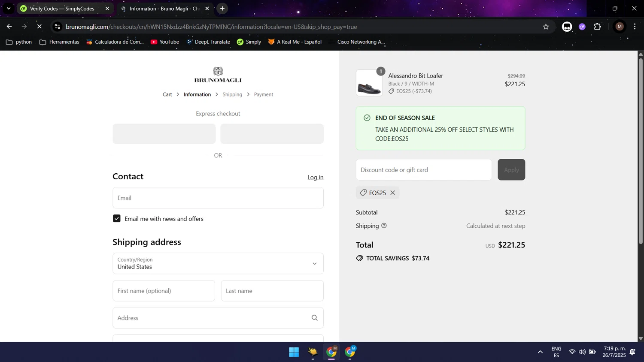Open Cisco Networking bookmark
Image resolution: width=644 pixels, height=362 pixels.
click(x=357, y=42)
